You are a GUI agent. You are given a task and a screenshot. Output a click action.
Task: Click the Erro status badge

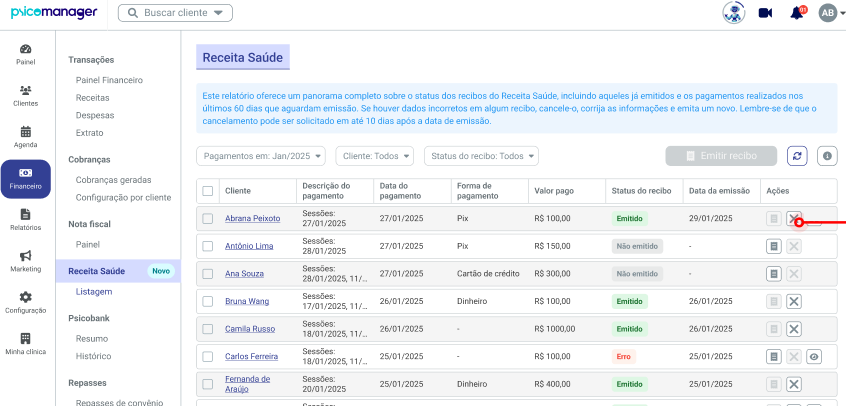[623, 356]
